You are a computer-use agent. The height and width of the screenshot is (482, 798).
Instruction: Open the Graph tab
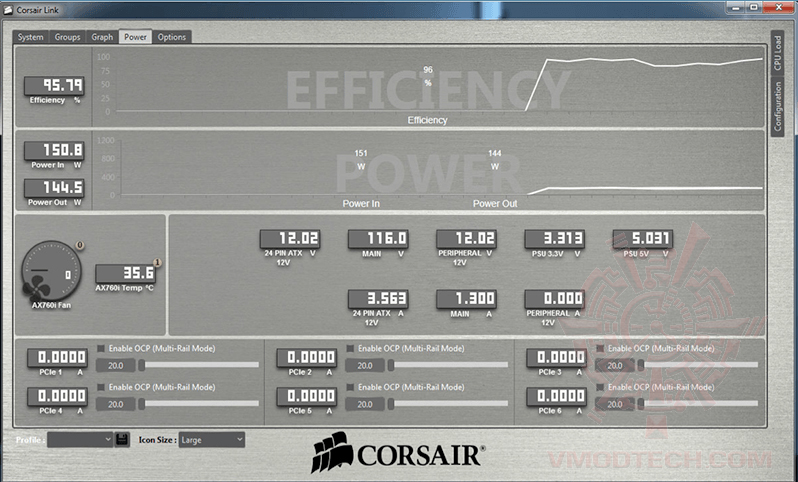pos(102,37)
